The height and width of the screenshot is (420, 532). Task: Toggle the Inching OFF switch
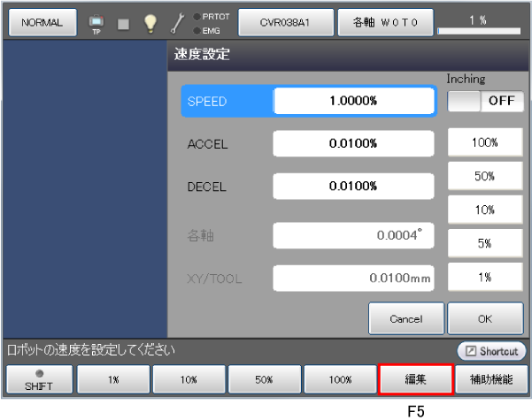pyautogui.click(x=485, y=101)
